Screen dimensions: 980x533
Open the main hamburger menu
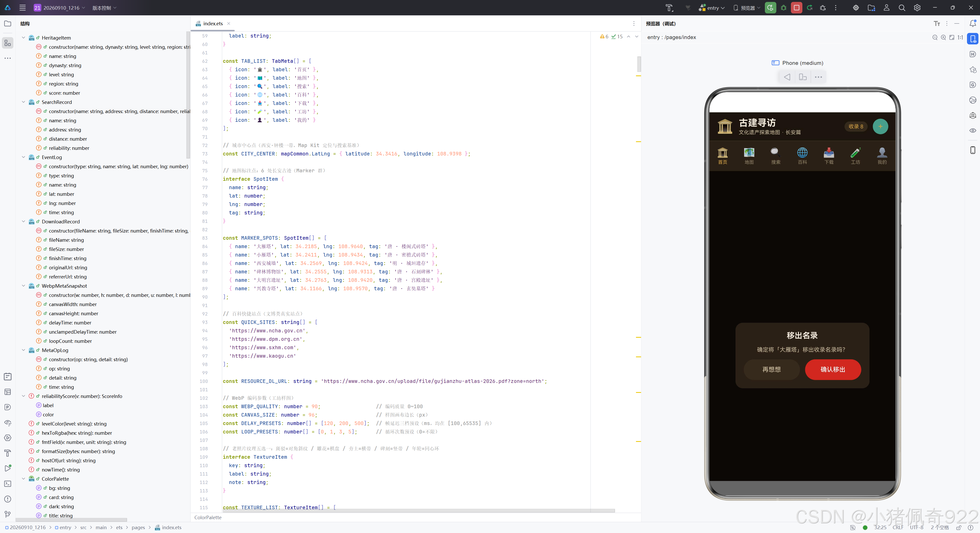[x=22, y=8]
